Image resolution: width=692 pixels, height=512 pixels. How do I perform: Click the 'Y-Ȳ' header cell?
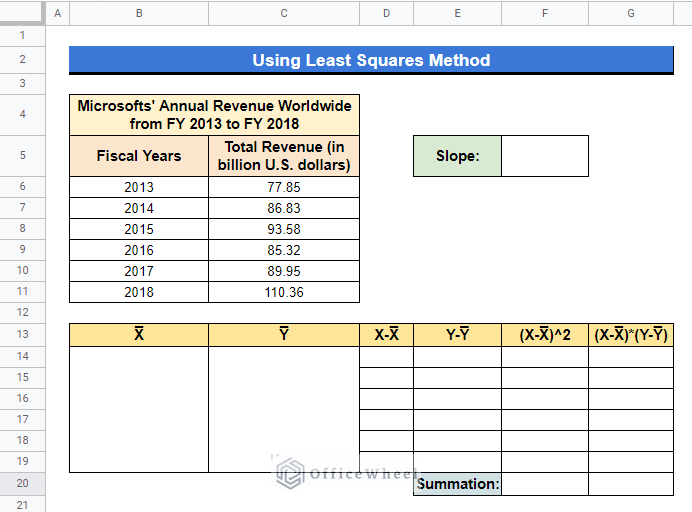tap(457, 335)
